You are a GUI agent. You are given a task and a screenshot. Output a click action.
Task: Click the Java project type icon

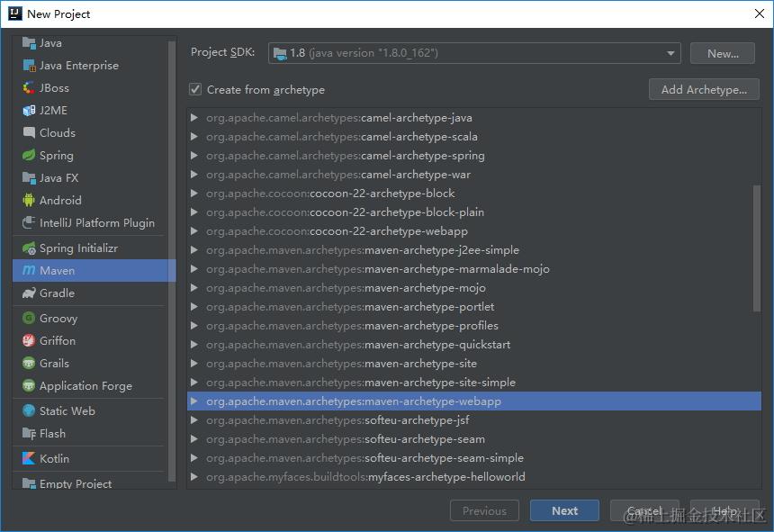[29, 43]
